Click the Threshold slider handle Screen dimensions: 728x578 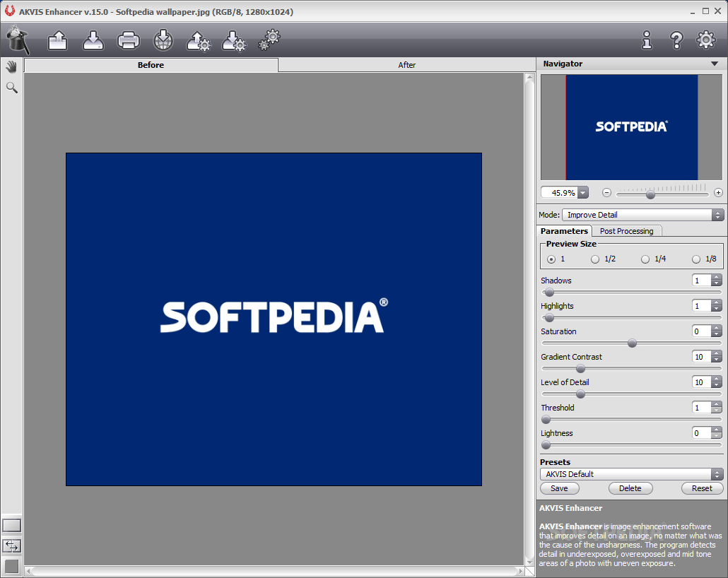click(x=546, y=420)
